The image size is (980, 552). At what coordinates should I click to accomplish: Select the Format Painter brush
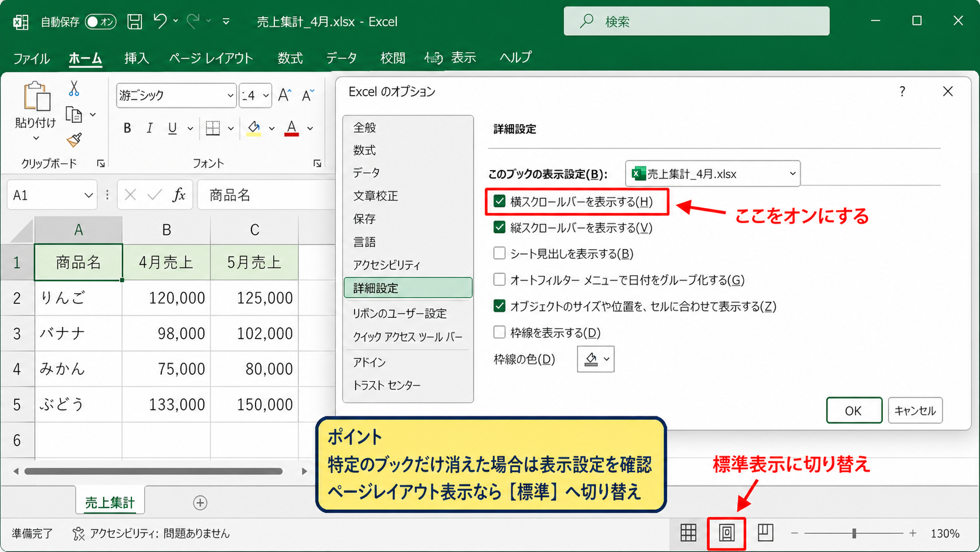click(74, 140)
